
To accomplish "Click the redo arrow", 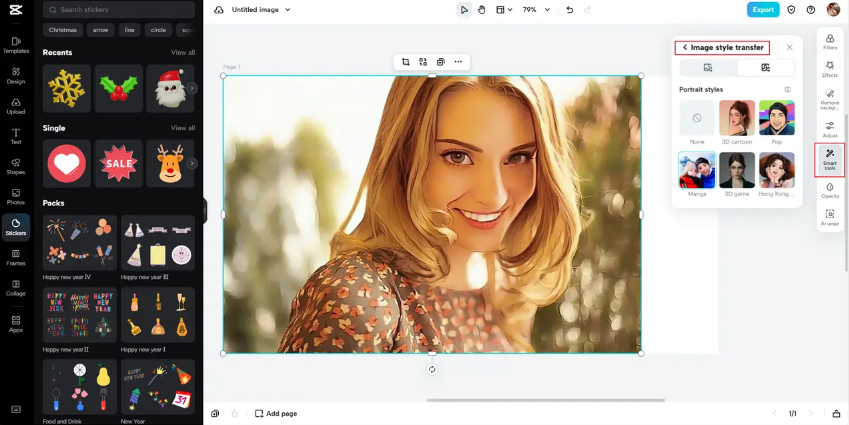I will coord(587,10).
